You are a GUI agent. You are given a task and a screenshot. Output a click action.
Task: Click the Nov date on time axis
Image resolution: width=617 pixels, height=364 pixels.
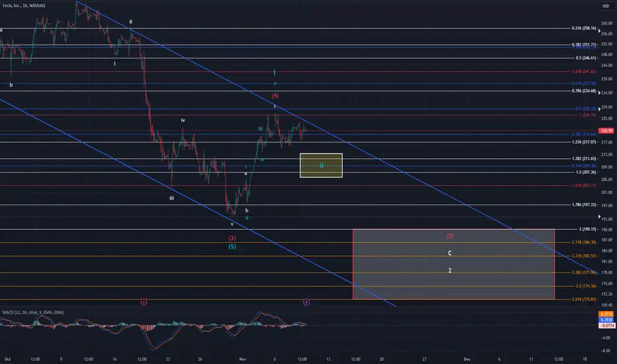(243, 359)
